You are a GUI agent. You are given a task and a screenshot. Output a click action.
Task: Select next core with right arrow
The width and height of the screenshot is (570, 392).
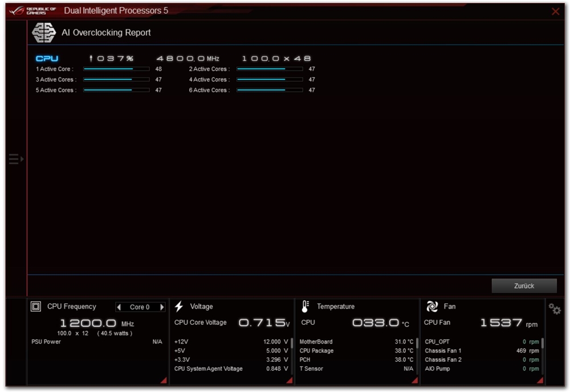click(162, 307)
